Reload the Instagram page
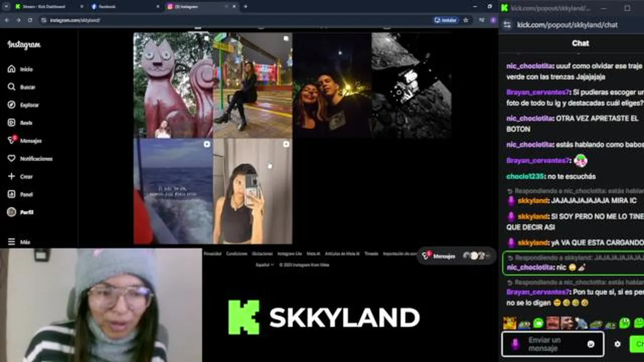Screen dimensions: 644x362 pyautogui.click(x=30, y=20)
